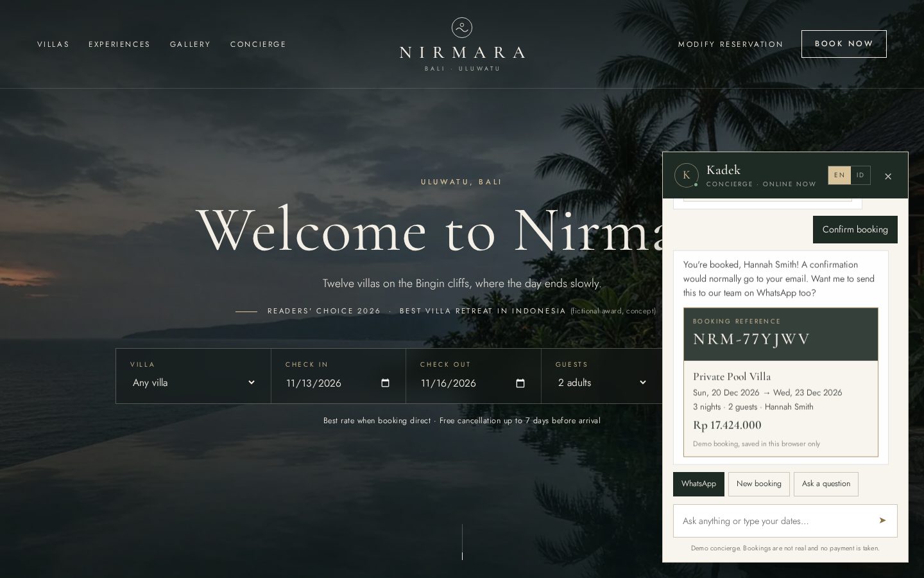Click booking reference NRM-77YJWV
The image size is (924, 578).
tap(751, 339)
